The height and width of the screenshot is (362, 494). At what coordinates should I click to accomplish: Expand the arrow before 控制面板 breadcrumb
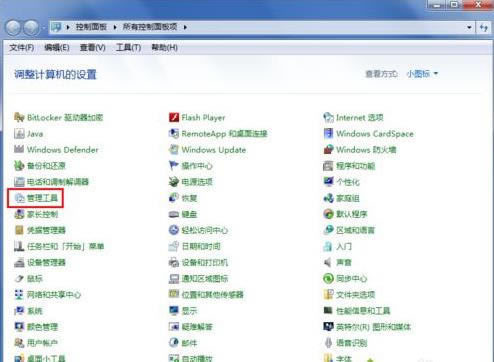[68, 27]
